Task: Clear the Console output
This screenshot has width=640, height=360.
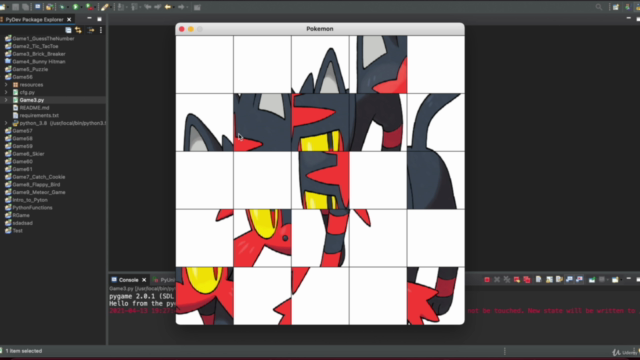Action: tap(538, 280)
